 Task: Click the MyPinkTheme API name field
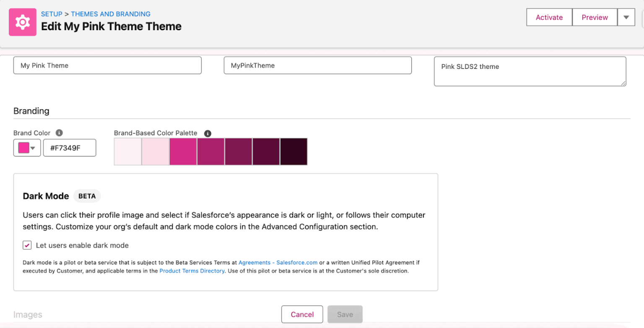click(x=318, y=65)
